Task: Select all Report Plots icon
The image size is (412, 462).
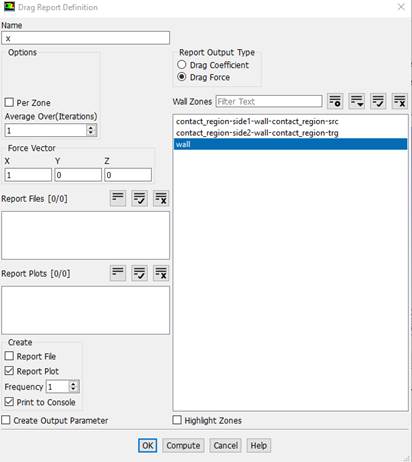Action: tap(139, 273)
